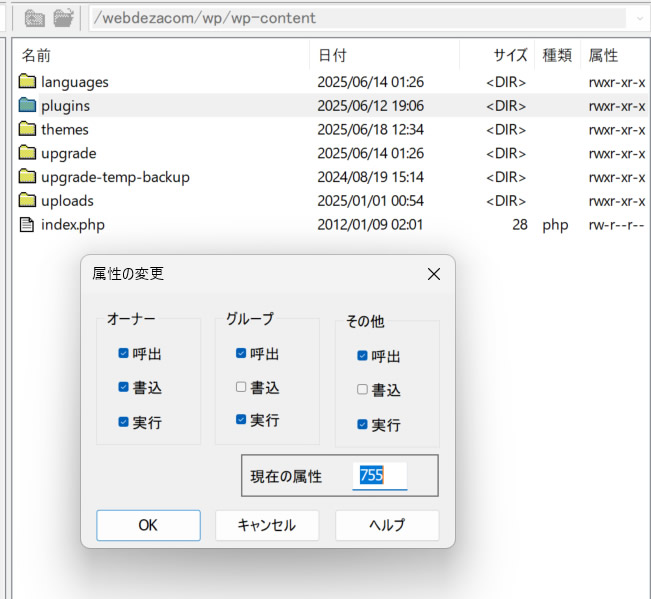
Task: Select the languages folder name
Action: 75,82
